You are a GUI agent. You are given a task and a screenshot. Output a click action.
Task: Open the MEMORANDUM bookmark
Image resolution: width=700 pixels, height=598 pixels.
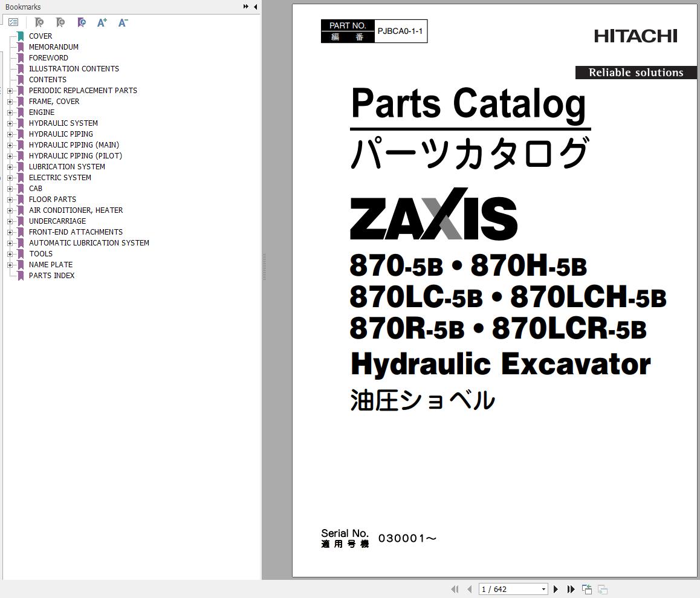(54, 47)
